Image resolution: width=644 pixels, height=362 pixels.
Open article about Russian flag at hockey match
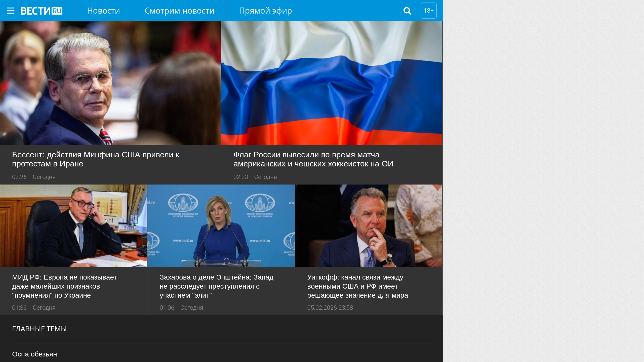(x=313, y=159)
